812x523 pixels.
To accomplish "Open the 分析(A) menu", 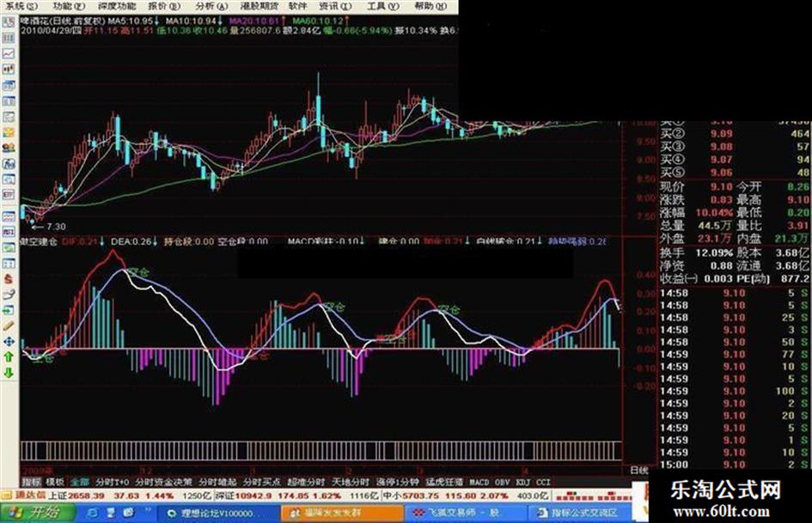I will click(211, 6).
